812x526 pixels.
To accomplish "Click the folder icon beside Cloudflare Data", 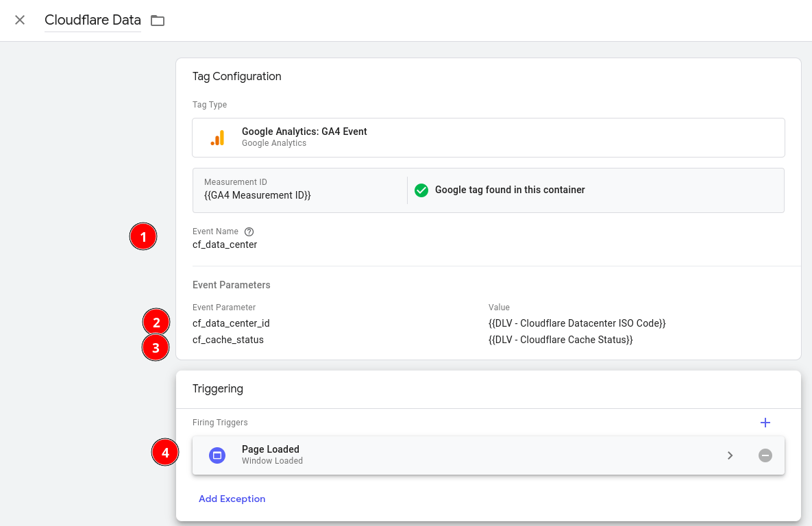I will coord(157,21).
